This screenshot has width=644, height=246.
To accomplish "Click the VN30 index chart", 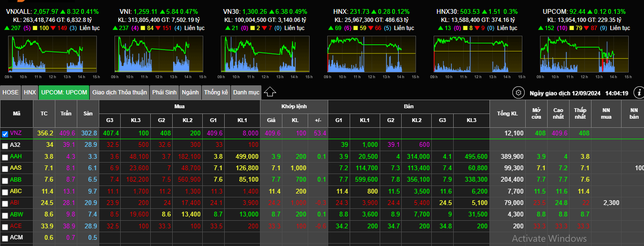I will pyautogui.click(x=265, y=55).
